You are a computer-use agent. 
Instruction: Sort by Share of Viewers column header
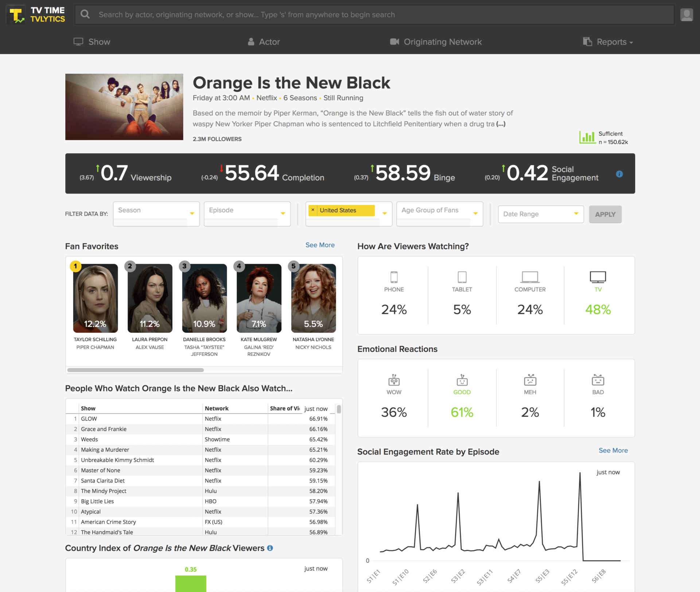pyautogui.click(x=285, y=408)
